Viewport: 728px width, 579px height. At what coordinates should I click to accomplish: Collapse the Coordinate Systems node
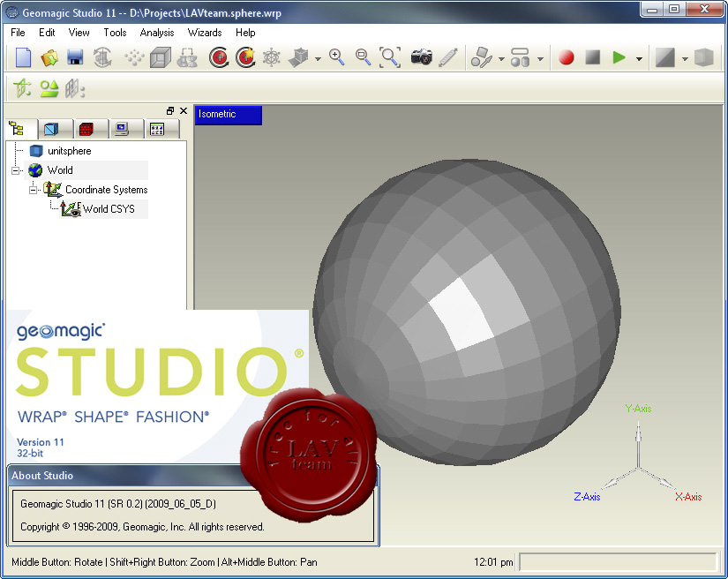[33, 191]
